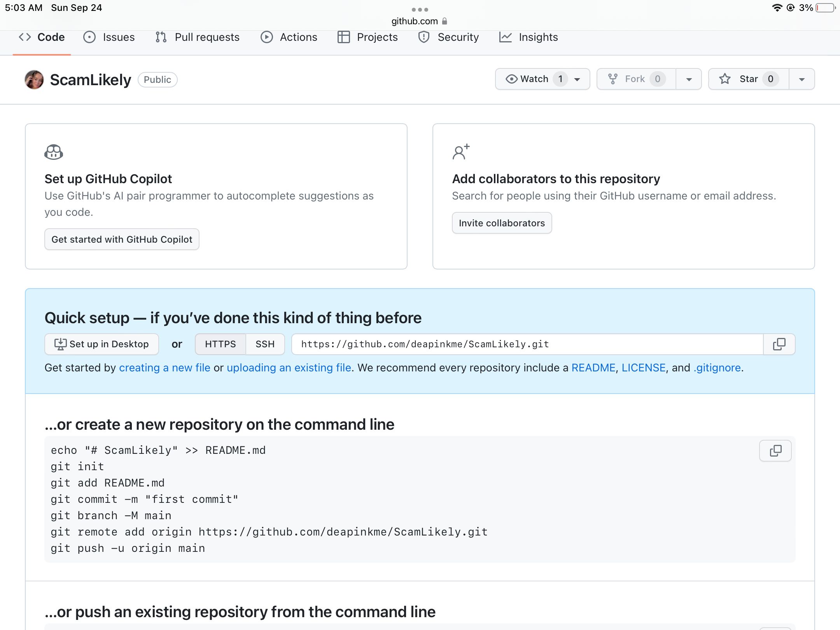Viewport: 840px width, 630px height.
Task: Click the star icon in Star button
Action: pyautogui.click(x=725, y=79)
